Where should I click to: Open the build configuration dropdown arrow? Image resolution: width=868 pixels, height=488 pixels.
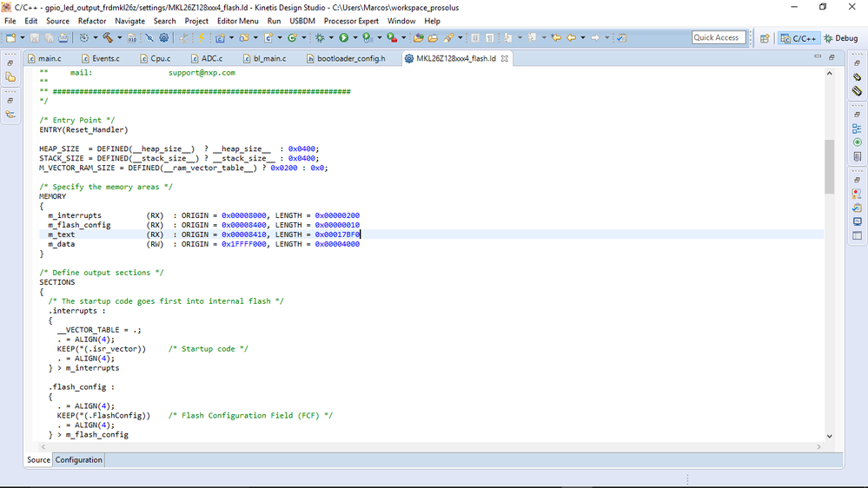[96, 37]
